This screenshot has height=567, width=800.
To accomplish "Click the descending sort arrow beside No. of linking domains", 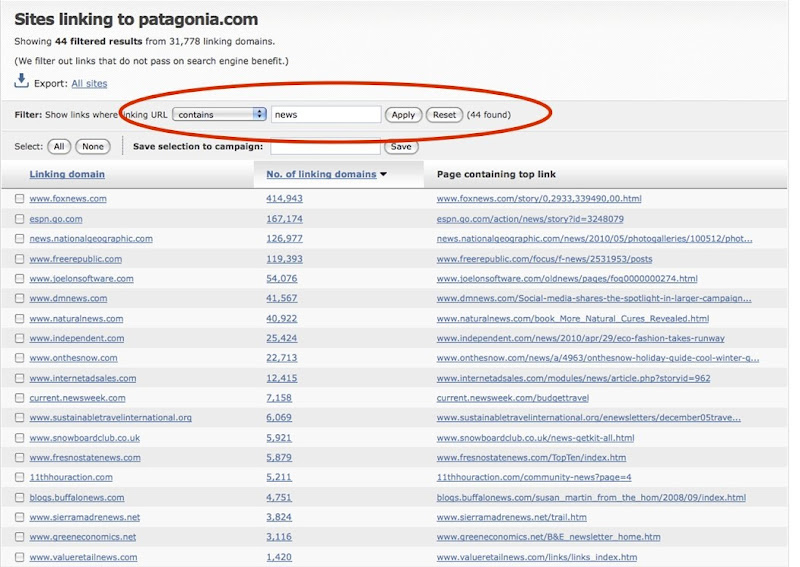I will (x=383, y=175).
